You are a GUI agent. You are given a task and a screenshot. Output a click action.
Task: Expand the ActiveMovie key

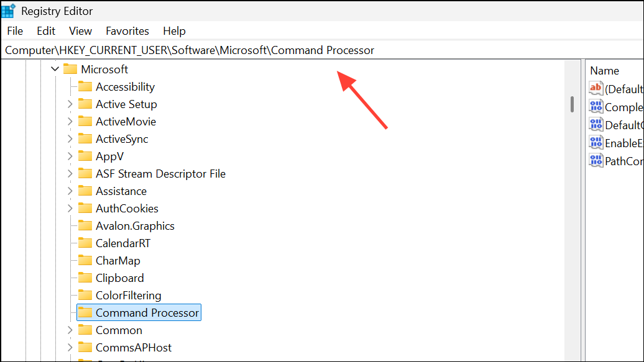click(x=70, y=122)
